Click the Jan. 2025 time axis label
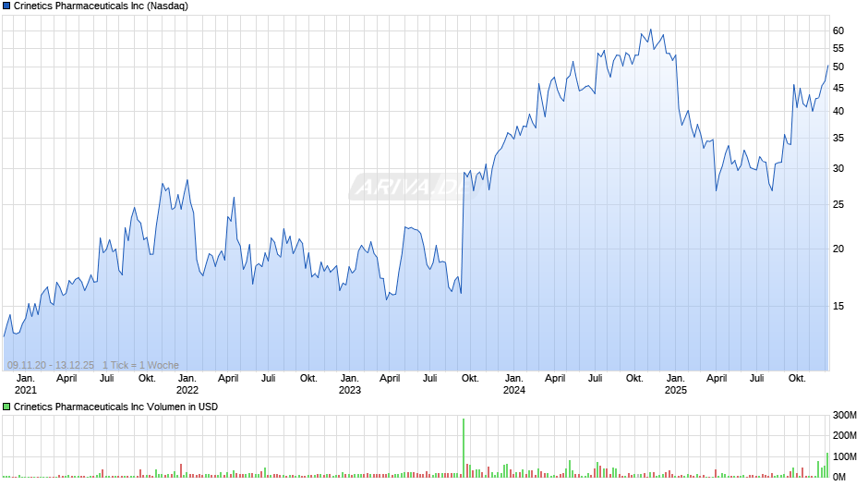Viewport: 868px width, 486px height. pos(675,384)
